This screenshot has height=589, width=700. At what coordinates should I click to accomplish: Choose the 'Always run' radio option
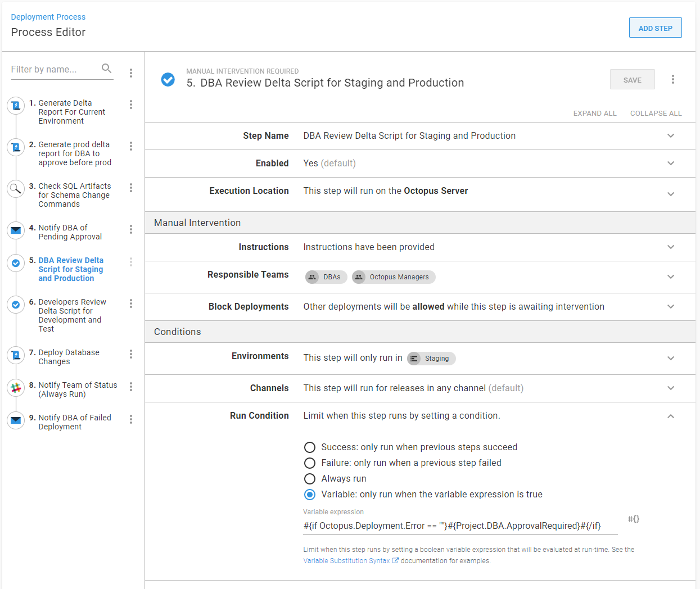(x=310, y=479)
